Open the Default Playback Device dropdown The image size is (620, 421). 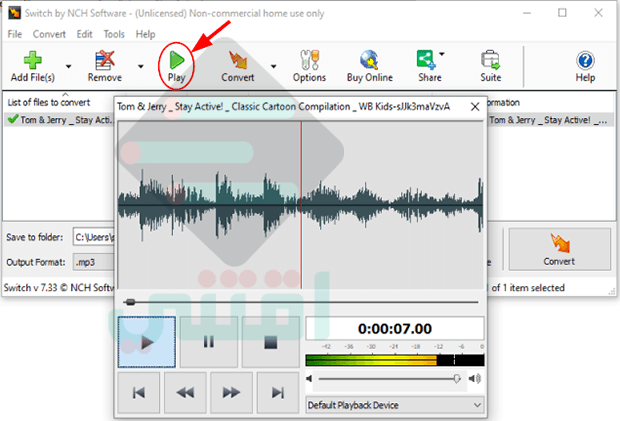coord(395,405)
